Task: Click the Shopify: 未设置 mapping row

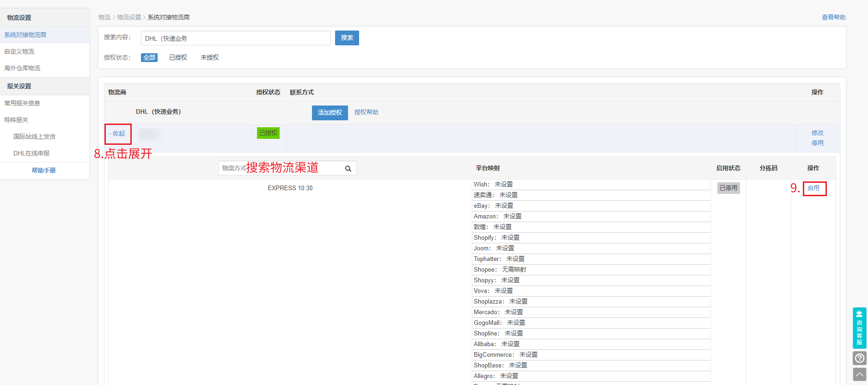Action: click(591, 238)
